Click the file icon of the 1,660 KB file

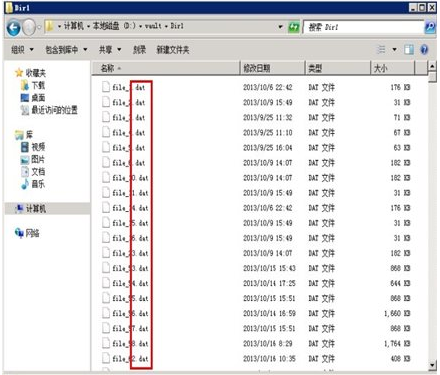[106, 313]
